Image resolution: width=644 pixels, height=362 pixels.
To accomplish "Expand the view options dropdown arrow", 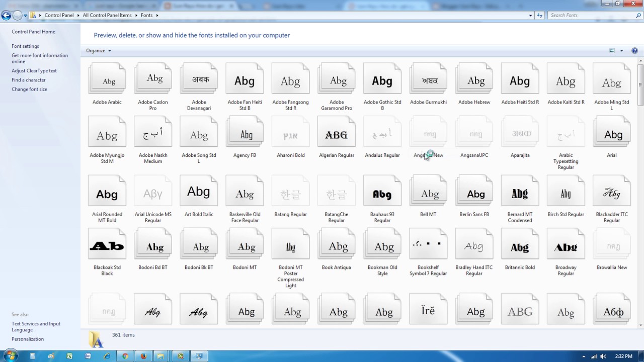I will tap(621, 51).
